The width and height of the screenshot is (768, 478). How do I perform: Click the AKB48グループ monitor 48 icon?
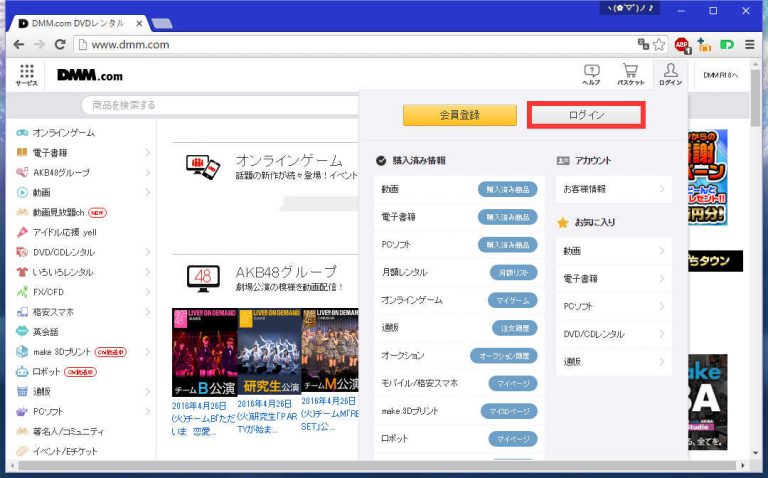pyautogui.click(x=203, y=278)
